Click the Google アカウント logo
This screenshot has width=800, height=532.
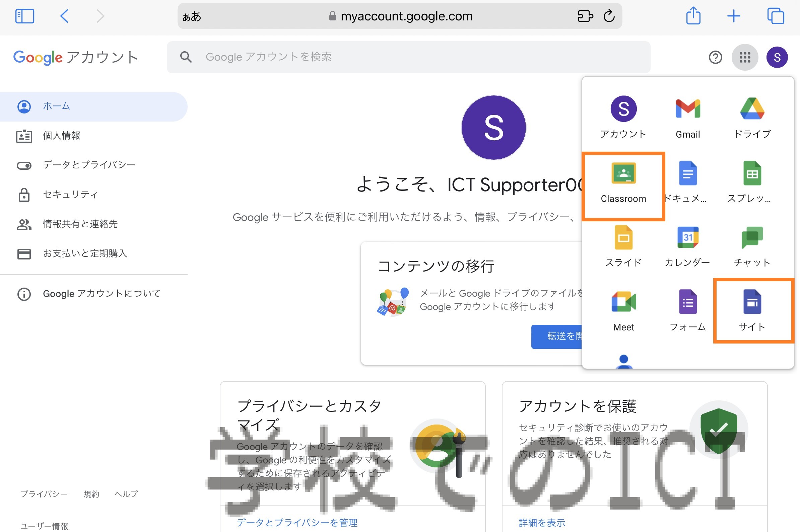pos(75,57)
